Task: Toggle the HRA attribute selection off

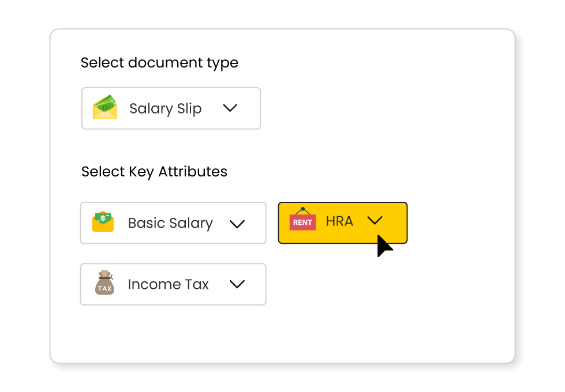Action: click(x=342, y=223)
